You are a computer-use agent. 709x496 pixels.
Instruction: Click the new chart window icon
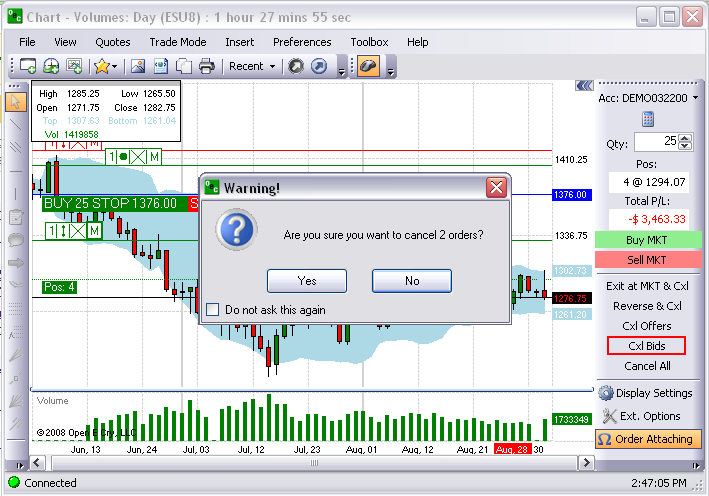point(27,67)
